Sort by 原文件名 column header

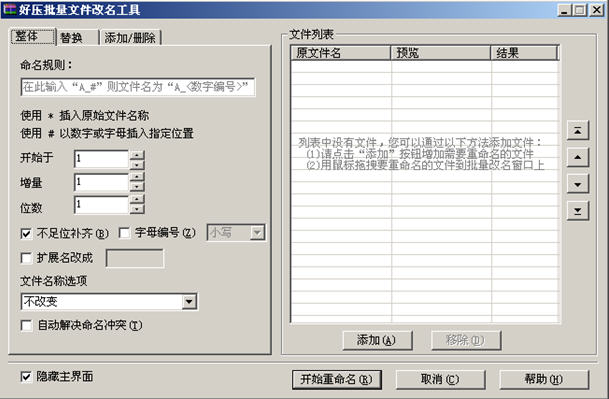[x=341, y=53]
